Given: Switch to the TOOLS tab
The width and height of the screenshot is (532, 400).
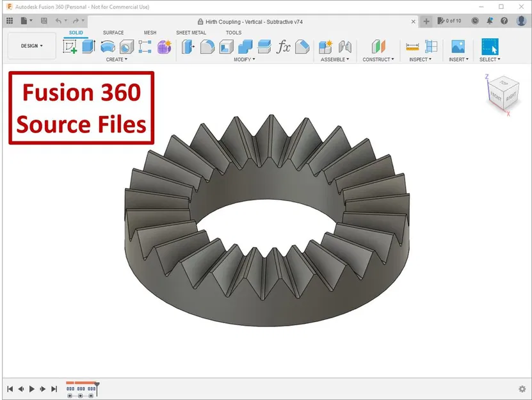Looking at the screenshot, I should coord(234,33).
